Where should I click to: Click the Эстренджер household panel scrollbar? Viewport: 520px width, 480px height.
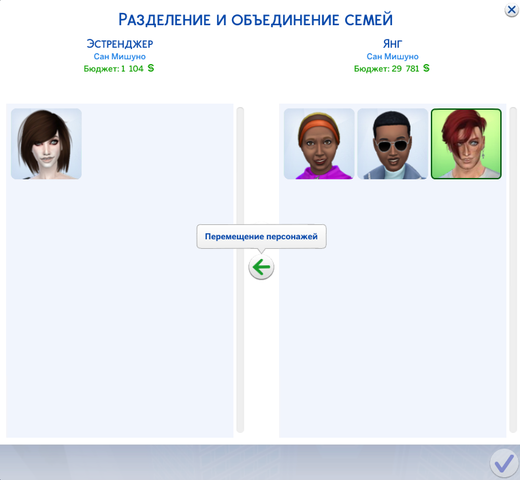pos(240,270)
